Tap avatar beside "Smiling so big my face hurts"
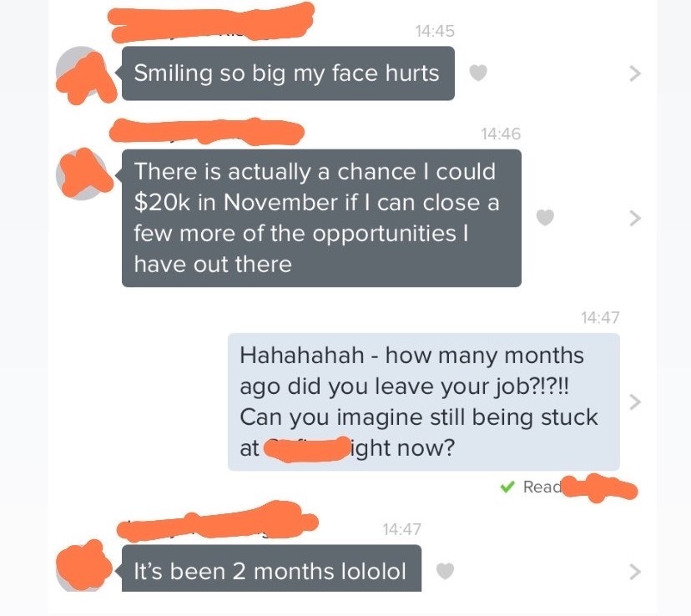The image size is (691, 616). pos(82,73)
